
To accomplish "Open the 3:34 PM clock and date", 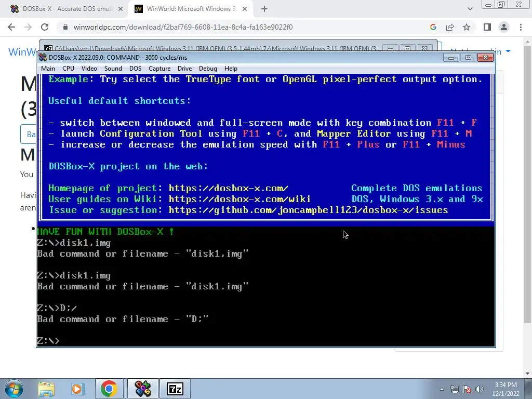I will coord(506,389).
